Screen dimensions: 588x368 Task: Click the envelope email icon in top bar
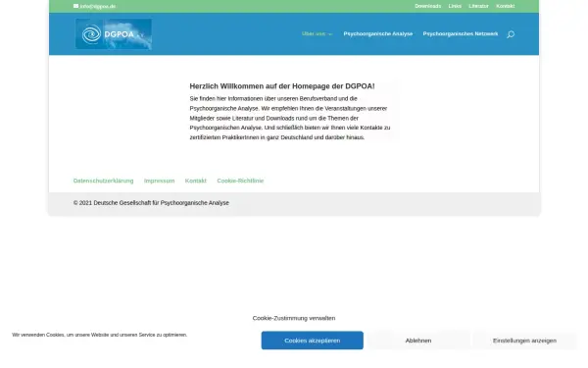75,6
